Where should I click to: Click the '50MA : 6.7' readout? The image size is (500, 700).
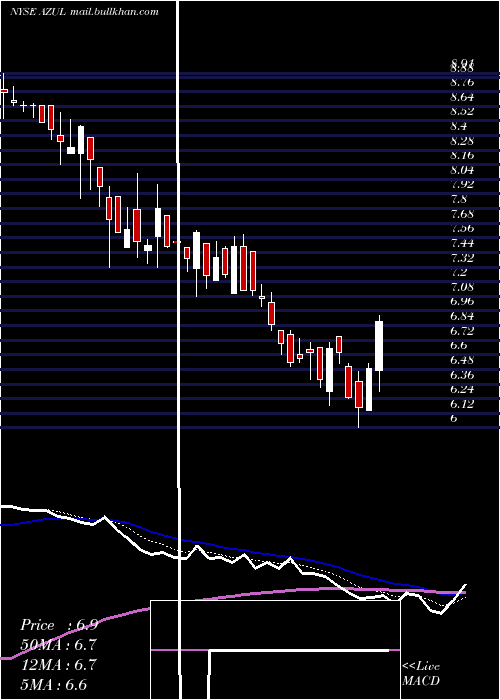click(x=58, y=645)
